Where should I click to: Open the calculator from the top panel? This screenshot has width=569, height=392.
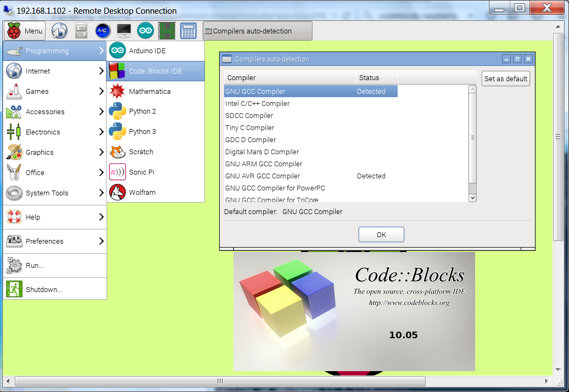click(x=188, y=31)
